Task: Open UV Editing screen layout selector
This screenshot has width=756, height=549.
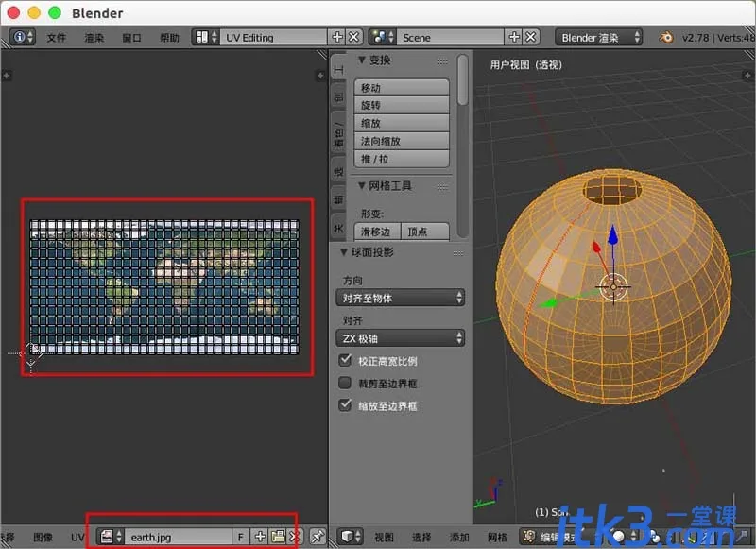Action: tap(273, 37)
